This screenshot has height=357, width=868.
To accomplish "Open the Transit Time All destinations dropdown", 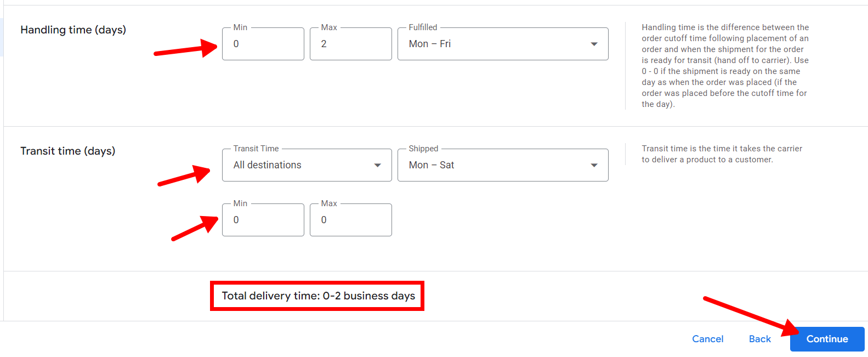I will (x=299, y=165).
